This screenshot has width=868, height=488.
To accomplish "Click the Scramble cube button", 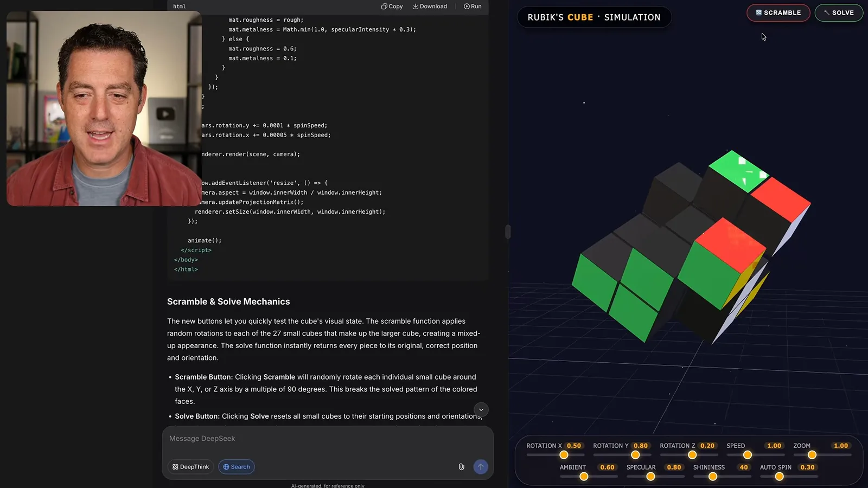I will tap(778, 12).
